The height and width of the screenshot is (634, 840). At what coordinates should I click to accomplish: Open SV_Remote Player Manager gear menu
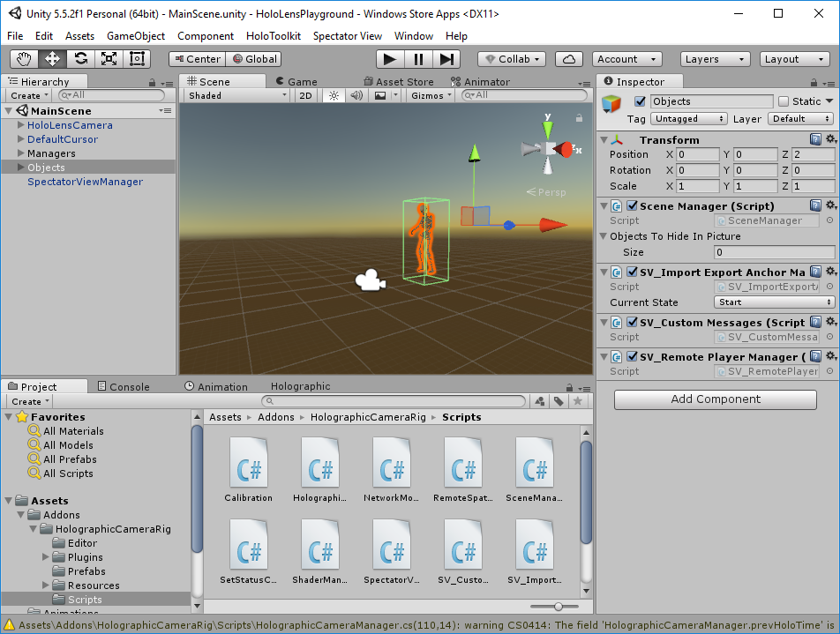[831, 356]
